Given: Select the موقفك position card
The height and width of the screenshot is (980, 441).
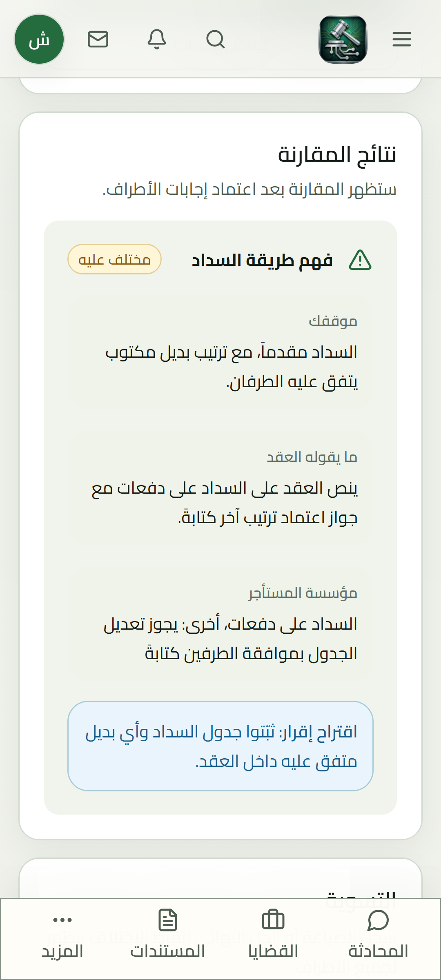Looking at the screenshot, I should pyautogui.click(x=220, y=352).
